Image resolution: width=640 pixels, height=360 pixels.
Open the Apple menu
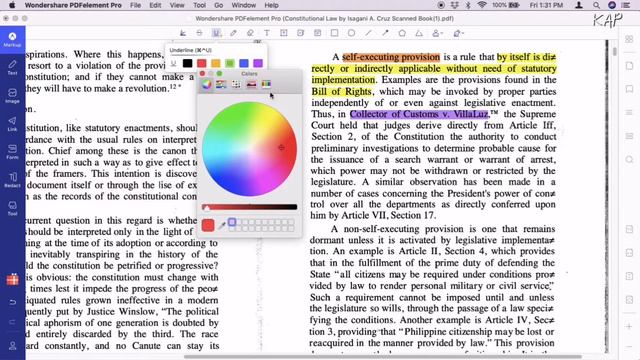12,5
